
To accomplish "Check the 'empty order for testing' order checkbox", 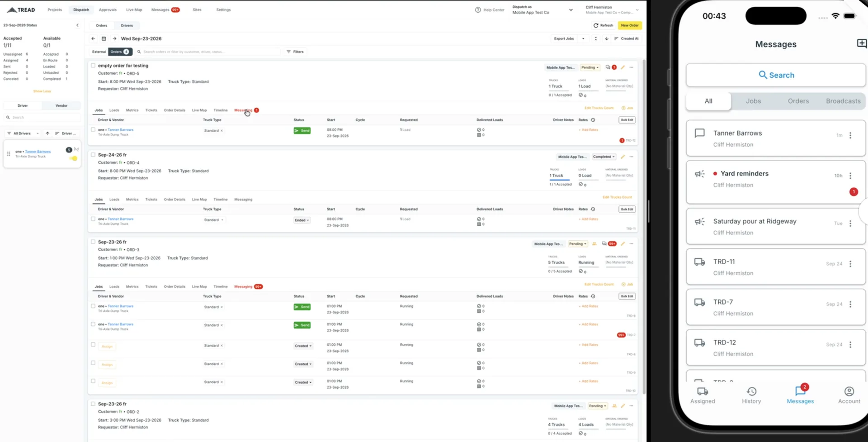I will click(93, 66).
